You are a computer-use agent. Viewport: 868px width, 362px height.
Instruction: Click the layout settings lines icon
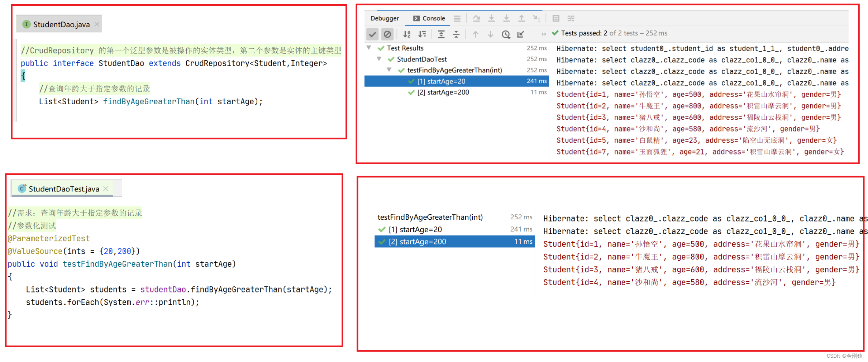tap(457, 18)
